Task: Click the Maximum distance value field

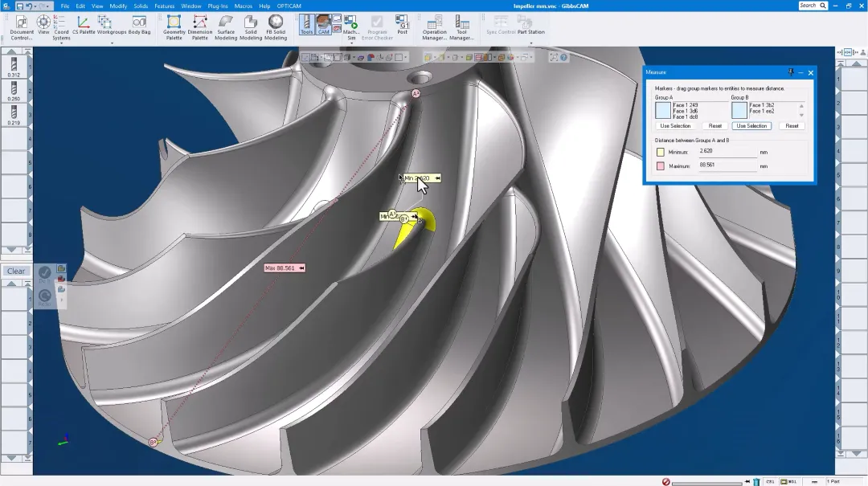Action: pyautogui.click(x=727, y=165)
